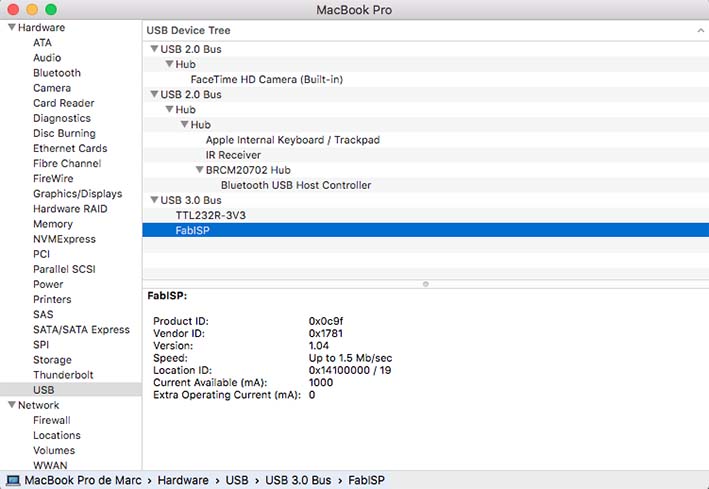Click the MacBook Pro laptop icon in path bar

[x=13, y=480]
